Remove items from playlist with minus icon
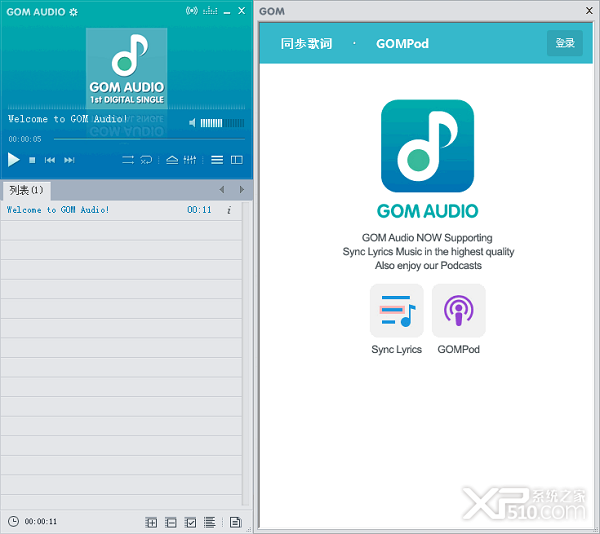 [171, 522]
